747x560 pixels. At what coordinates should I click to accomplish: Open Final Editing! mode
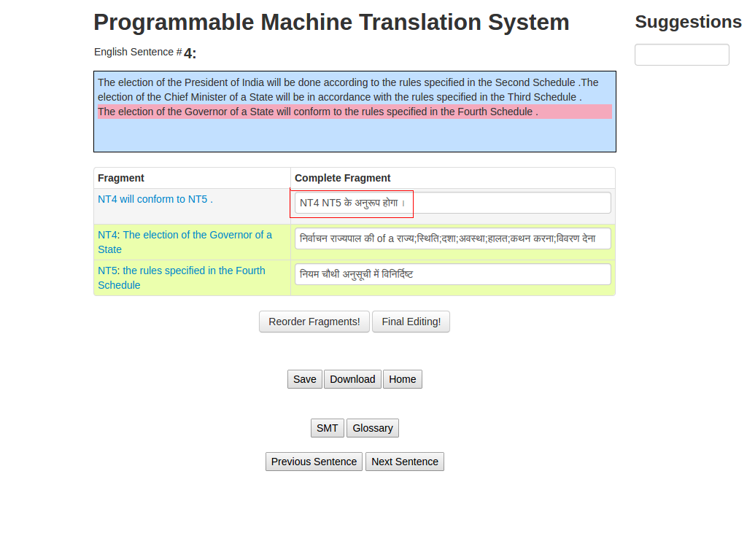(411, 322)
